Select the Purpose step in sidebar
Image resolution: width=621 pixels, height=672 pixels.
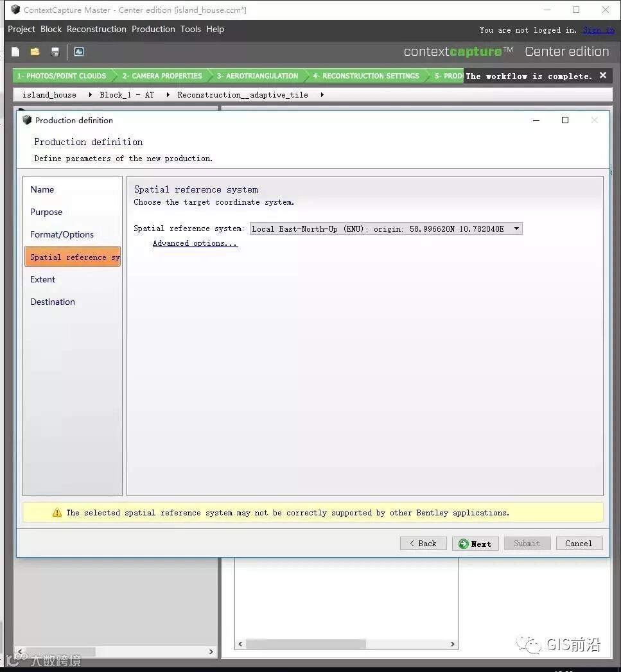[46, 212]
